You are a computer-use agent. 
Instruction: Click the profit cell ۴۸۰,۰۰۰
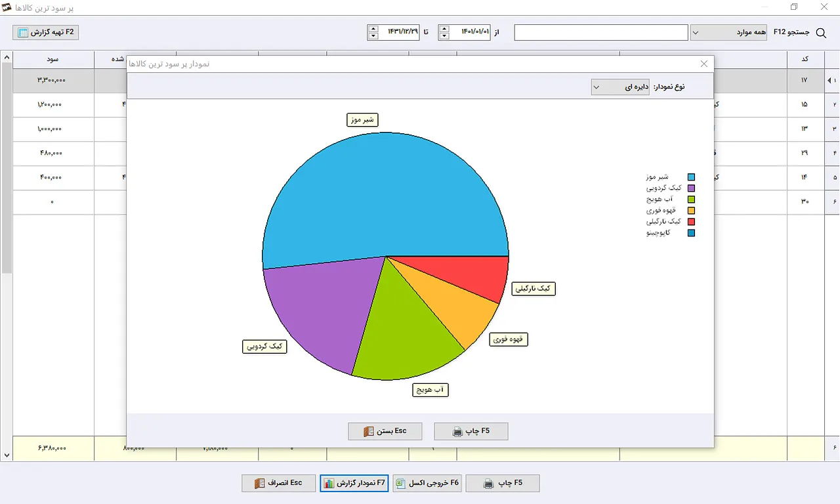click(x=53, y=153)
